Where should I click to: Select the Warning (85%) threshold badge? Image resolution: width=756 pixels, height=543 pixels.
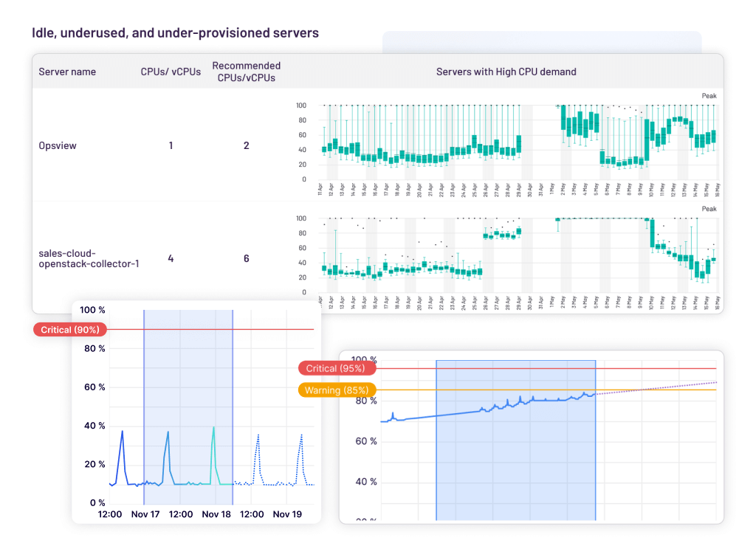pyautogui.click(x=337, y=390)
